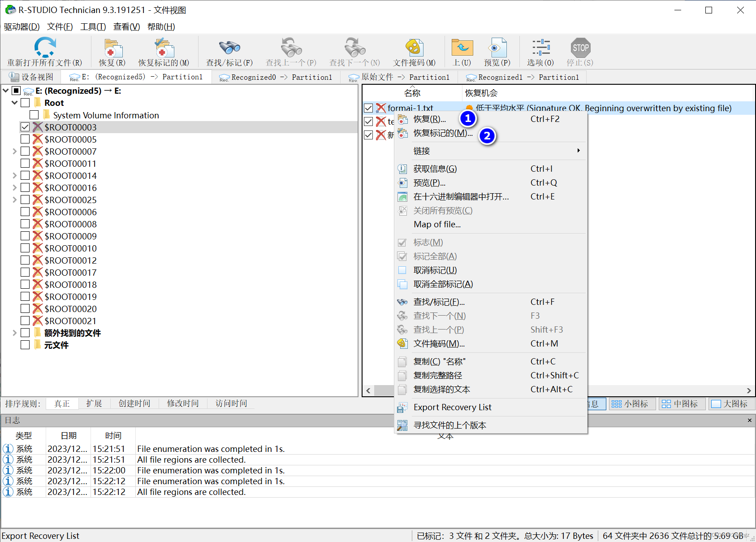Click the Recover Marked (恢复标记的) toolbar icon
This screenshot has height=542, width=756.
click(164, 48)
